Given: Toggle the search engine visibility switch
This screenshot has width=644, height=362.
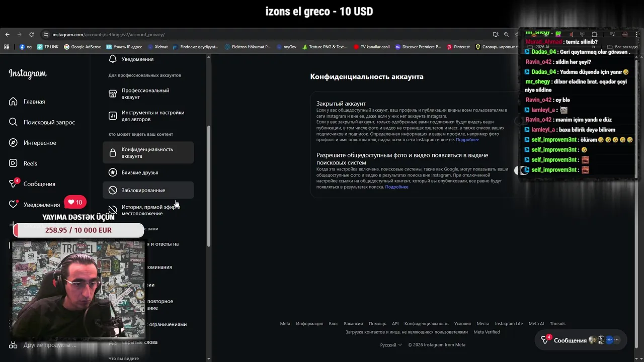Looking at the screenshot, I should (x=521, y=170).
